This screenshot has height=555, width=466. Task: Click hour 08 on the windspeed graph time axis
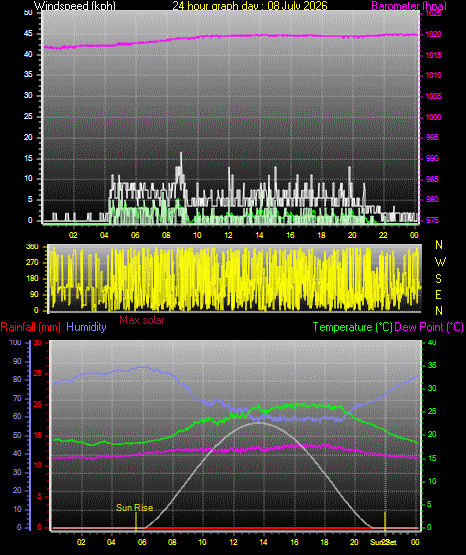click(x=166, y=235)
